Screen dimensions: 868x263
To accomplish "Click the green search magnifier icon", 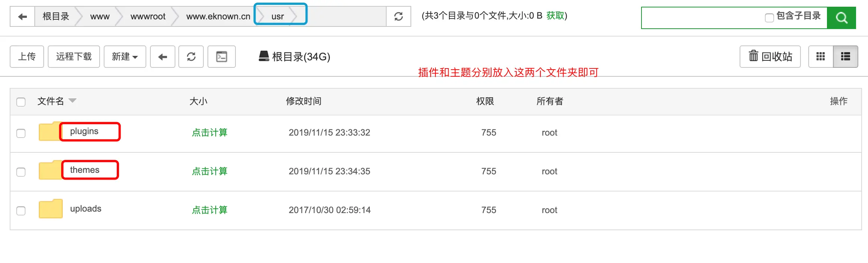I will (x=842, y=18).
